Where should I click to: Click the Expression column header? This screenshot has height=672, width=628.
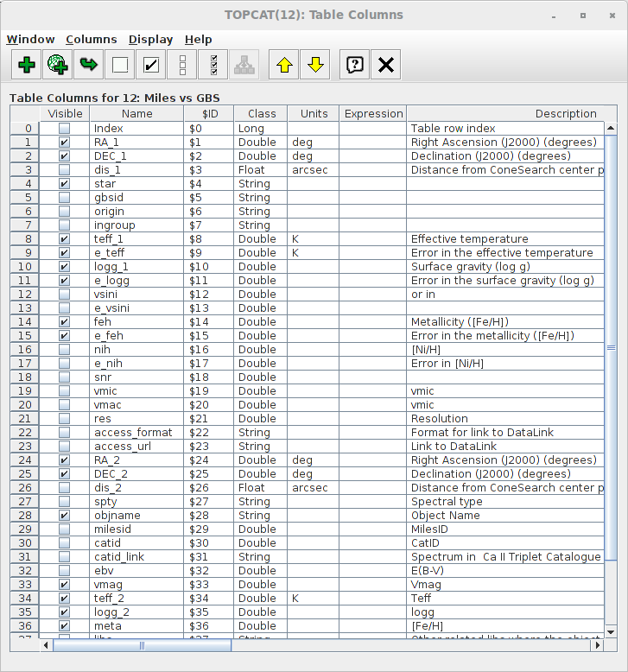point(373,113)
